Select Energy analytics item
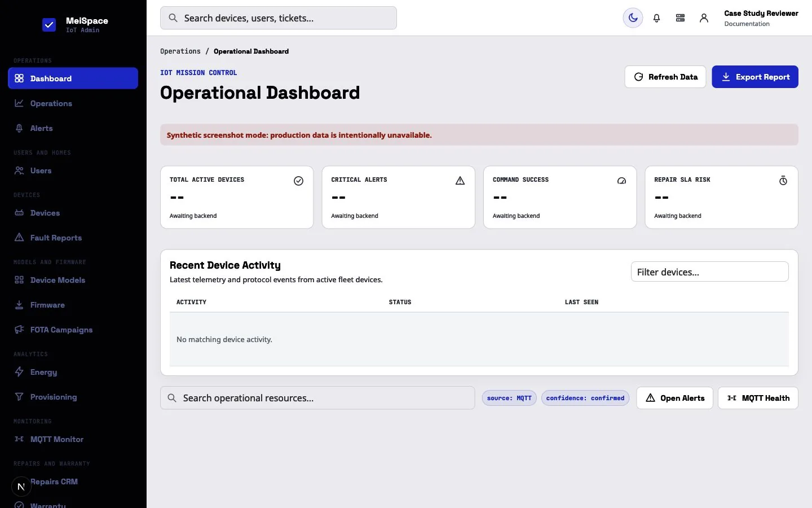 [x=73, y=372]
